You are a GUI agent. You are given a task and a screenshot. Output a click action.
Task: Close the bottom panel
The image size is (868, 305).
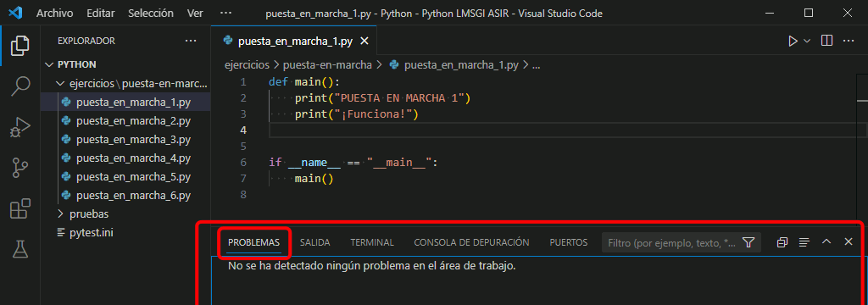pyautogui.click(x=848, y=242)
